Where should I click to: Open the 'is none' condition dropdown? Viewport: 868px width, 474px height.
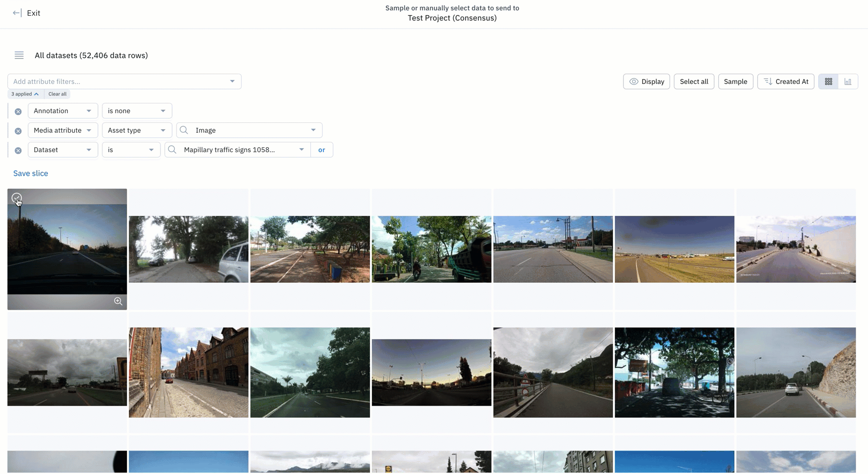[x=137, y=111]
